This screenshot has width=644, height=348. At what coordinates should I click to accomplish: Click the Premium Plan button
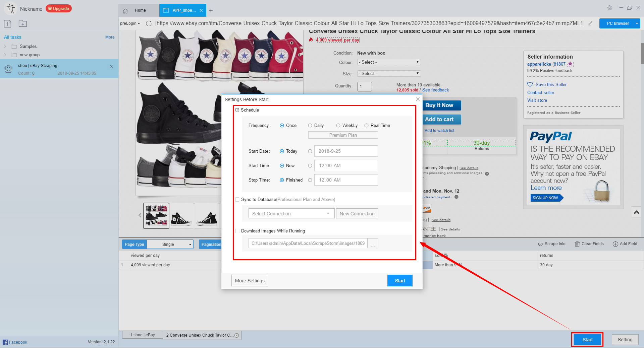click(343, 135)
